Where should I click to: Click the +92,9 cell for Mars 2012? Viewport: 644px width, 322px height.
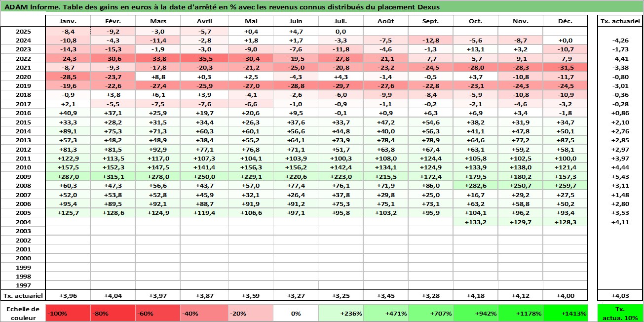158,149
